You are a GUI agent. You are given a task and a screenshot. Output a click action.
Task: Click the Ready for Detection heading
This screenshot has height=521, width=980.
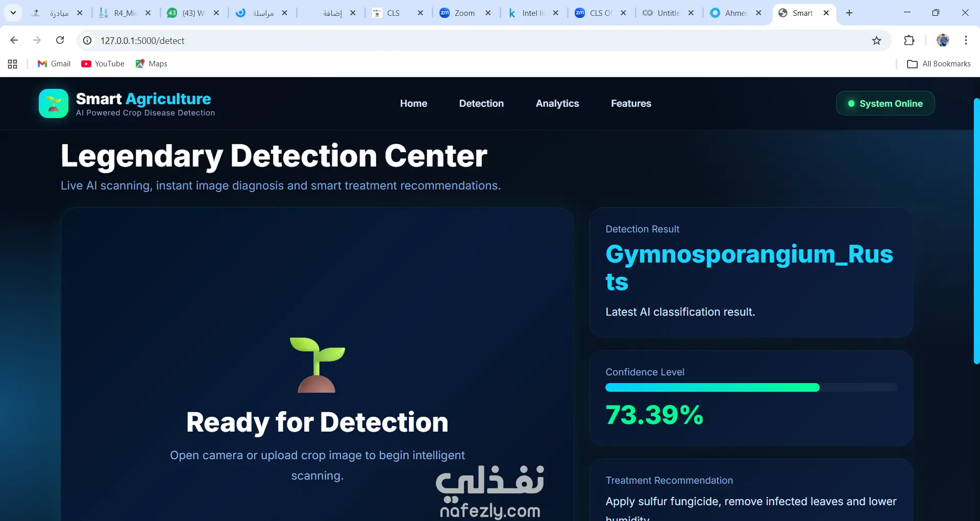[317, 422]
